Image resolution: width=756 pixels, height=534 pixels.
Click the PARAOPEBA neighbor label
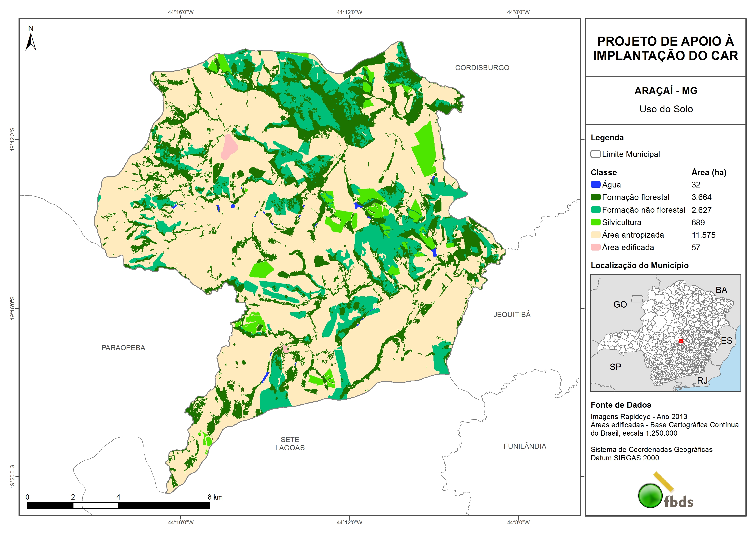pyautogui.click(x=123, y=348)
